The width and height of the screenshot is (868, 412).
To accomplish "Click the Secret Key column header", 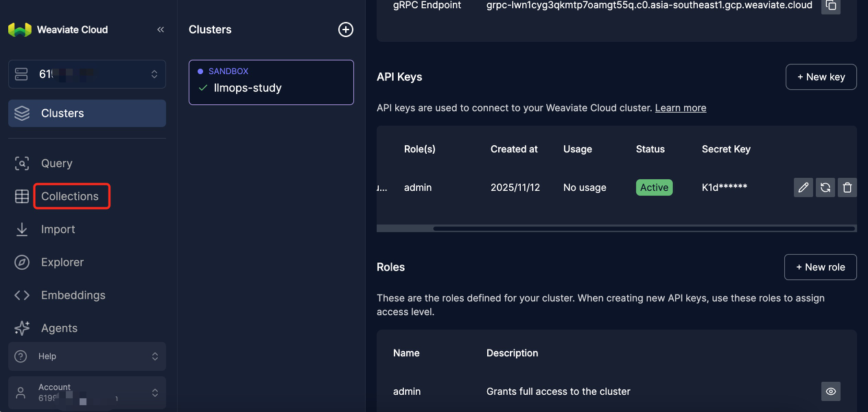I will pos(726,149).
